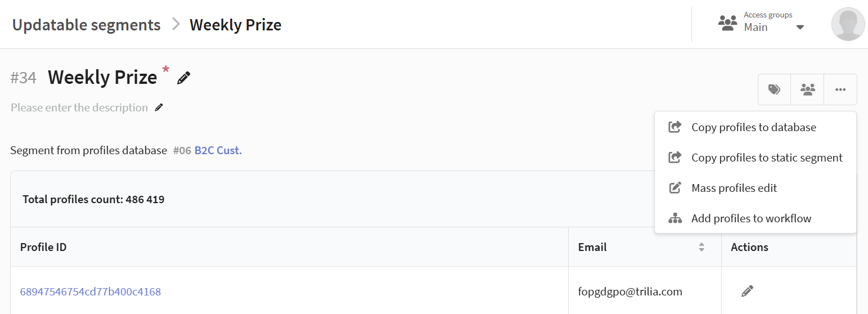Click the description placeholder text field

coord(79,107)
